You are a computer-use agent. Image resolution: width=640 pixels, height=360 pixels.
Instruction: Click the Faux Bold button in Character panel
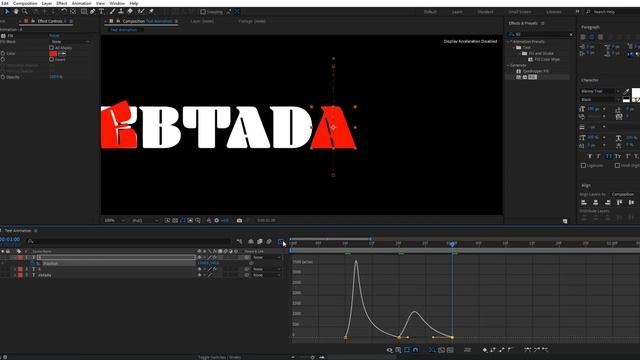(x=589, y=156)
